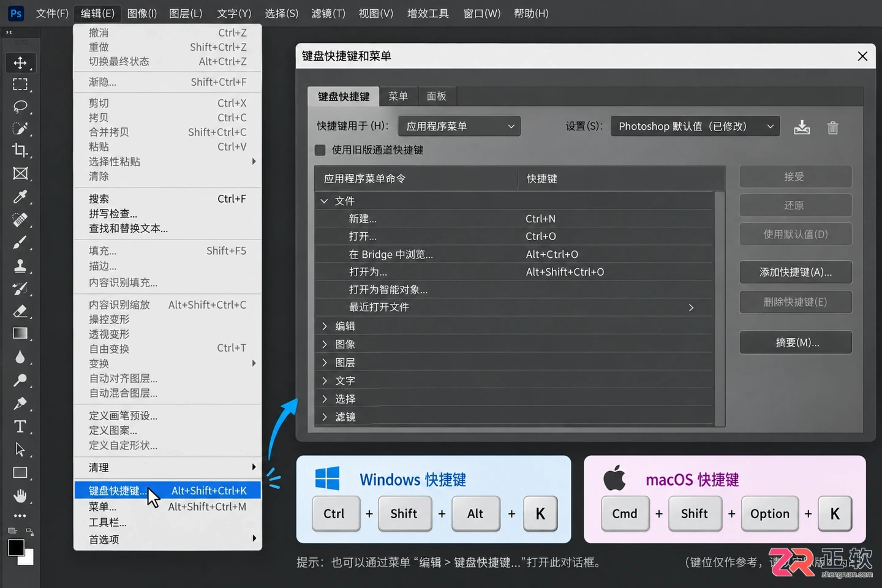Select the Gradient tool
The image size is (882, 588).
coord(20,334)
